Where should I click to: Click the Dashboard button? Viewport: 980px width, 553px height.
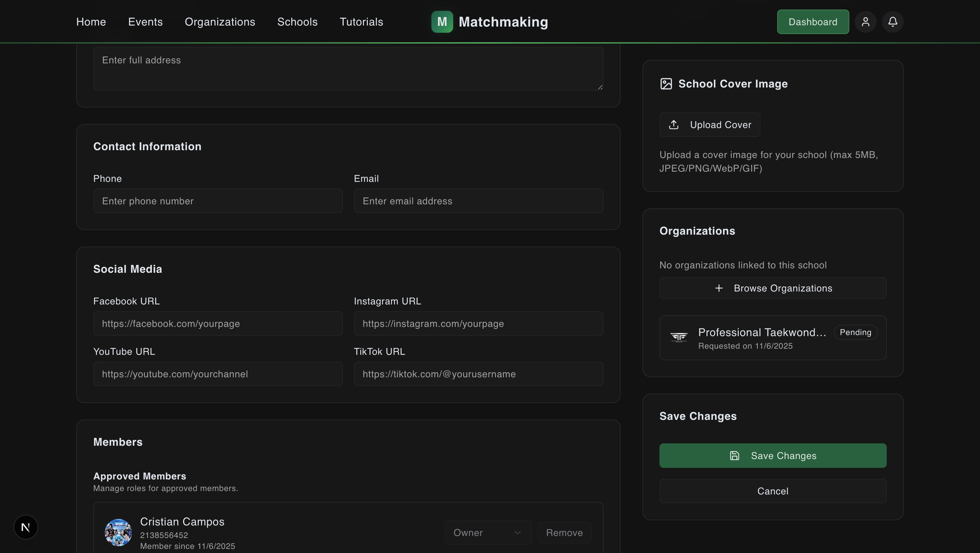point(813,22)
